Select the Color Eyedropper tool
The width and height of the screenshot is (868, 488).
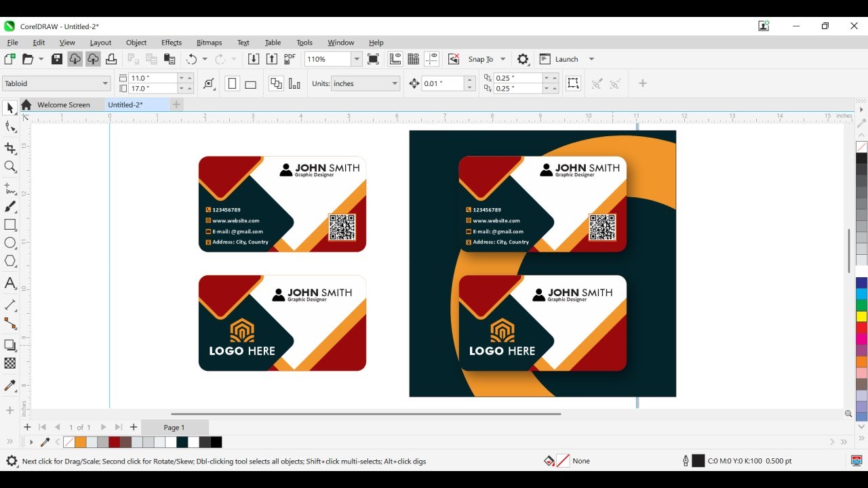click(x=9, y=385)
